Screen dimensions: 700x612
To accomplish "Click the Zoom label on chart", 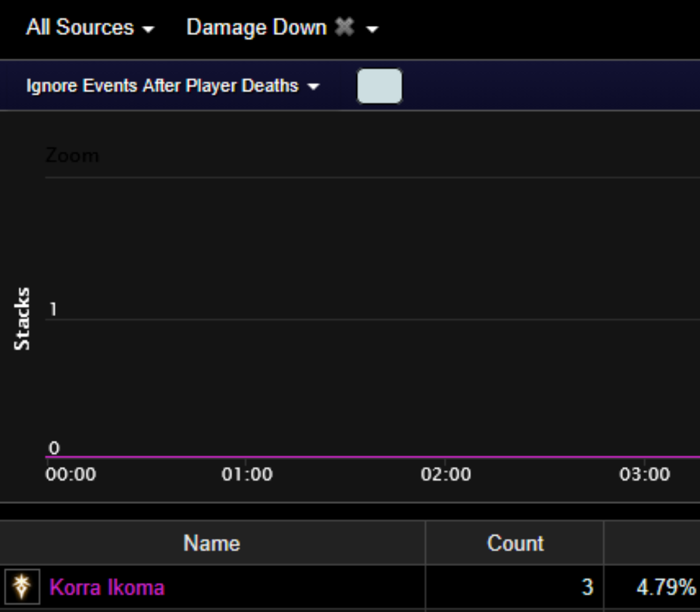I will tap(72, 155).
